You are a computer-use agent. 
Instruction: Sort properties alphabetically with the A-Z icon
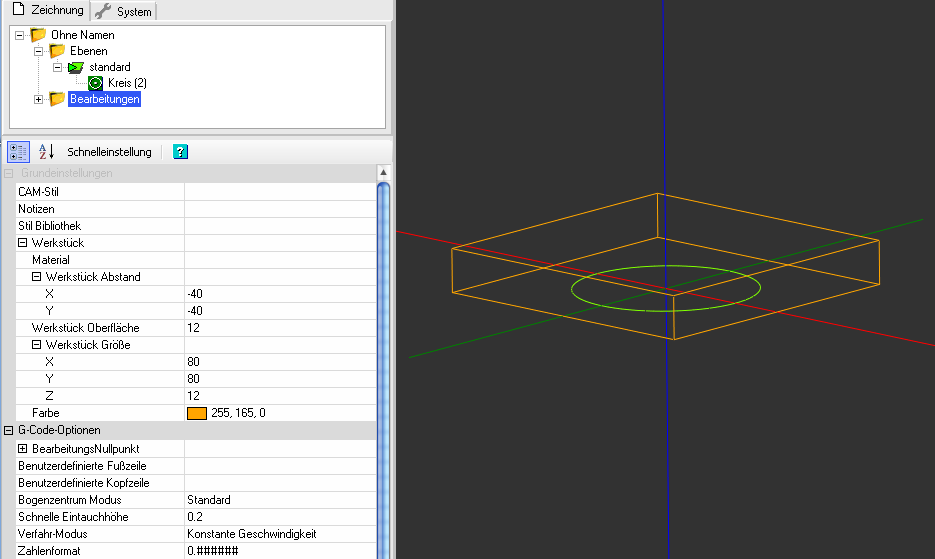click(46, 152)
